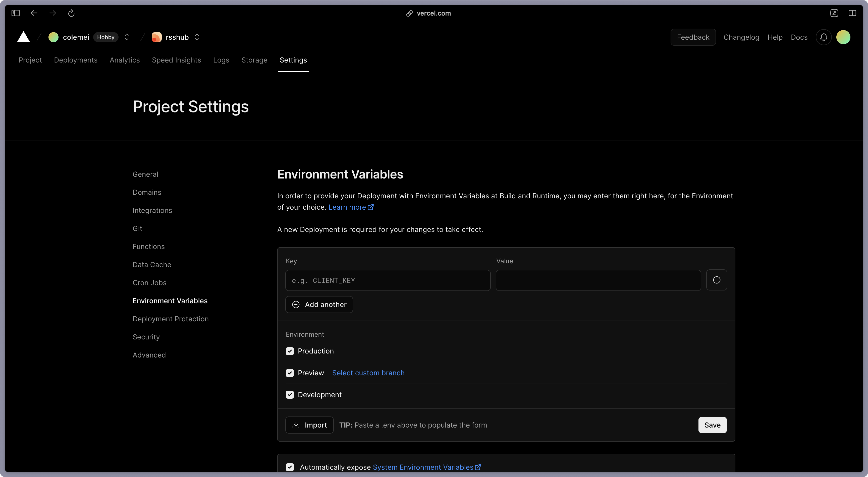
Task: Uncheck the Preview environment checkbox
Action: point(290,373)
